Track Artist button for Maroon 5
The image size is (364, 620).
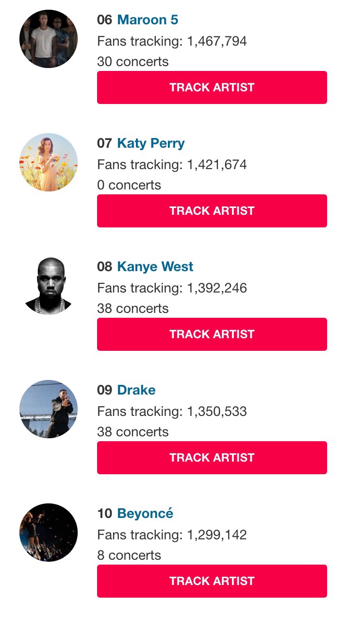212,87
